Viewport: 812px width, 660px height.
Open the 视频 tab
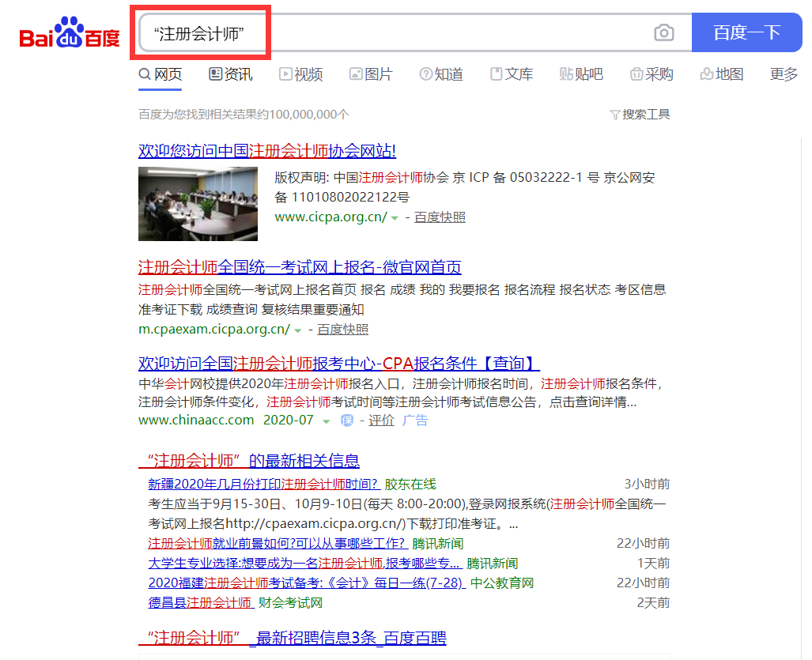(x=301, y=74)
